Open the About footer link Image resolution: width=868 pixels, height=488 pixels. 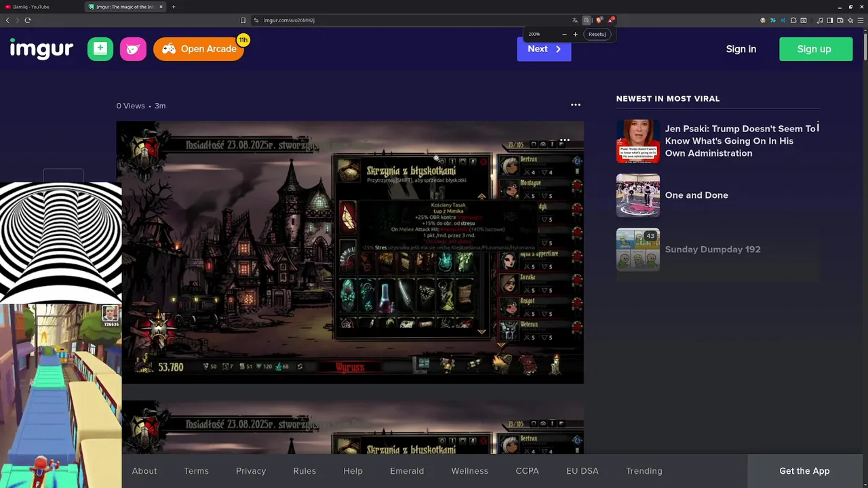(x=144, y=471)
